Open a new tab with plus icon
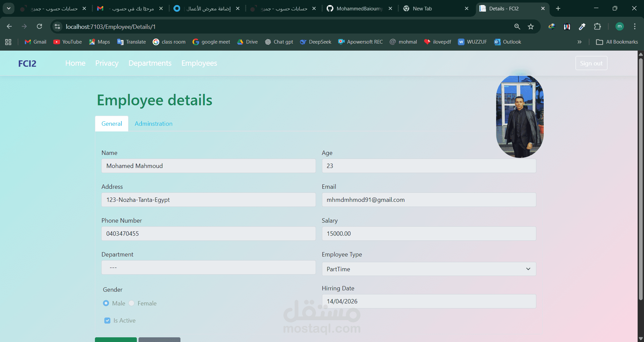The width and height of the screenshot is (644, 342). (558, 8)
